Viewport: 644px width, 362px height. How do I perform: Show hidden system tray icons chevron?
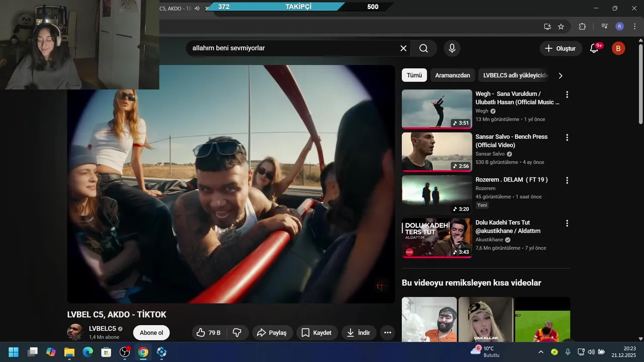[x=541, y=352]
